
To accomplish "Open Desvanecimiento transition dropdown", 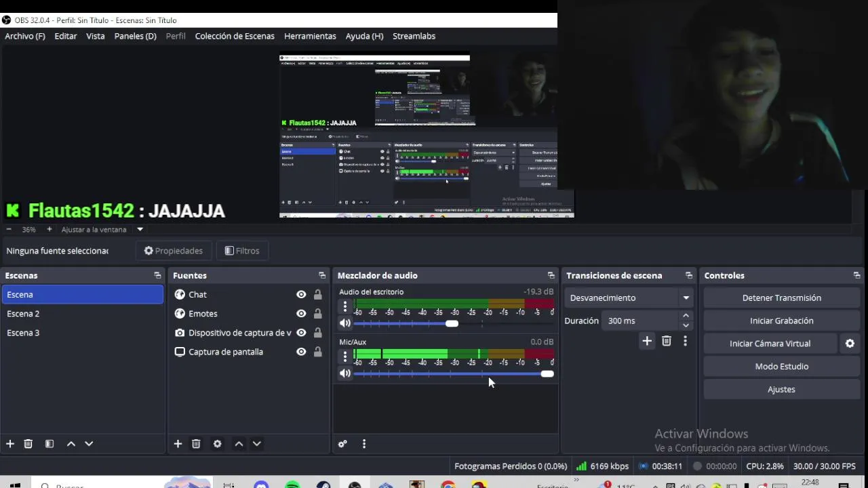I will tap(629, 298).
